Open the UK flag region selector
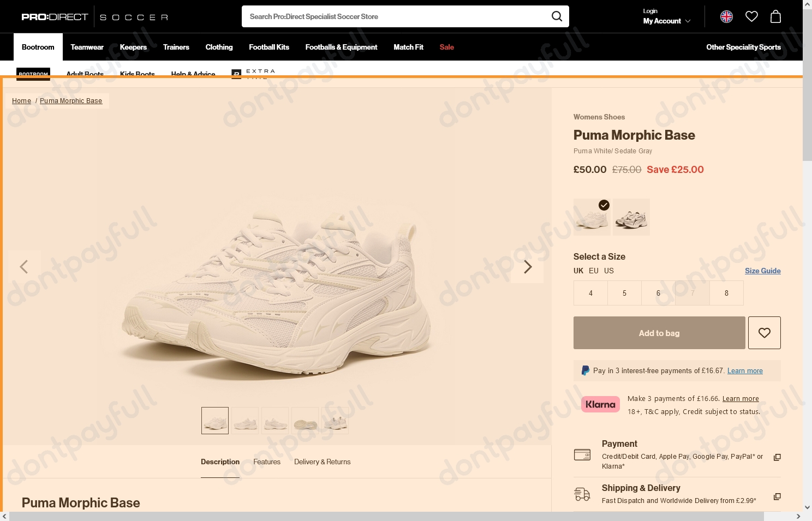812x521 pixels. (x=726, y=17)
